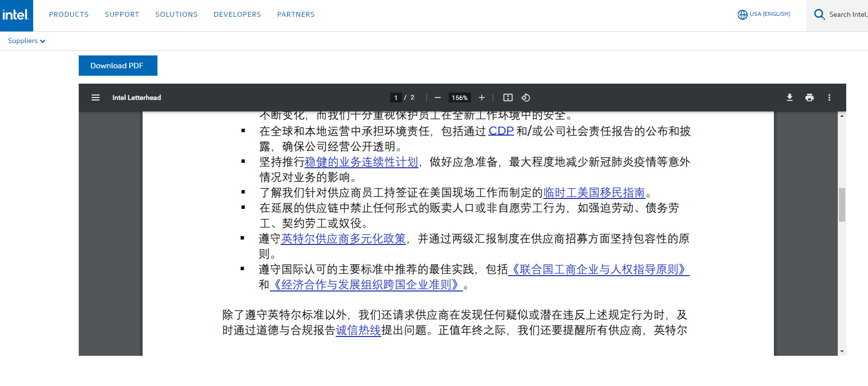Image resolution: width=868 pixels, height=386 pixels.
Task: Click the Download PDF button
Action: click(x=118, y=65)
